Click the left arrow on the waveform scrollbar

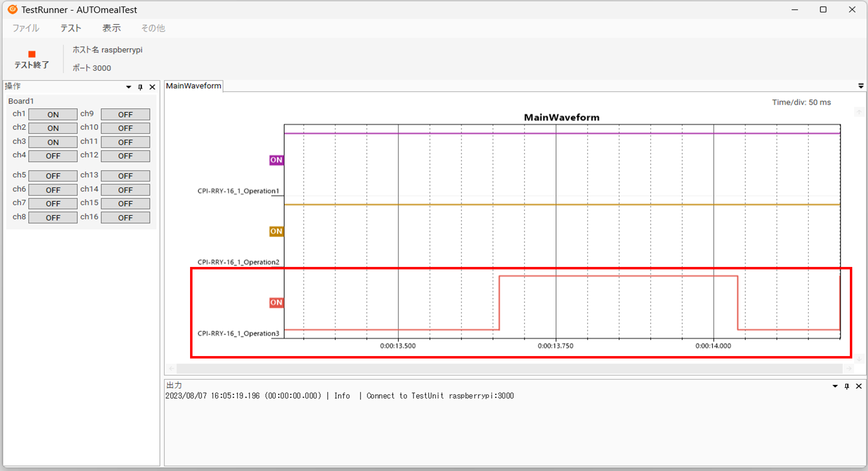(171, 368)
